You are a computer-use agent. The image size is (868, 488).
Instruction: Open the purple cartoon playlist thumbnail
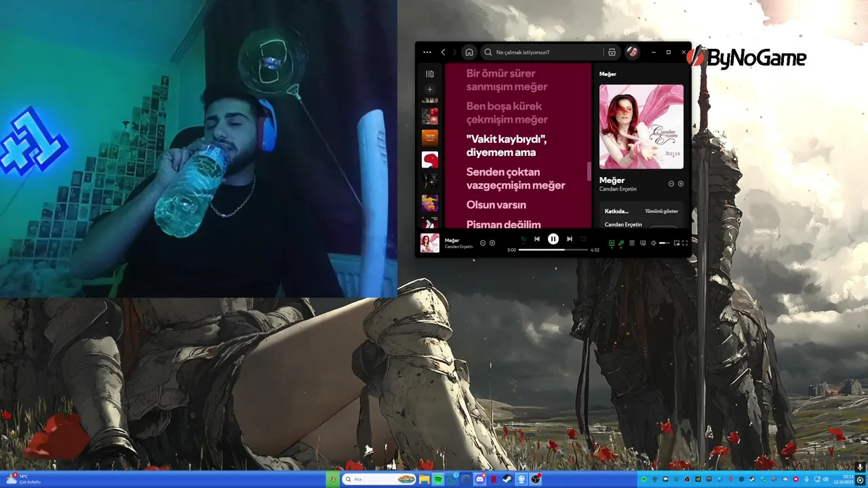pyautogui.click(x=429, y=203)
